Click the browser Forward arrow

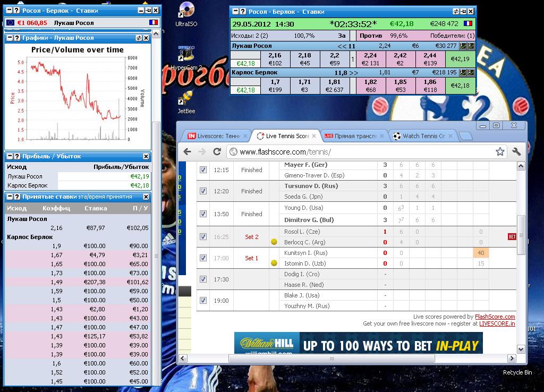coord(202,151)
